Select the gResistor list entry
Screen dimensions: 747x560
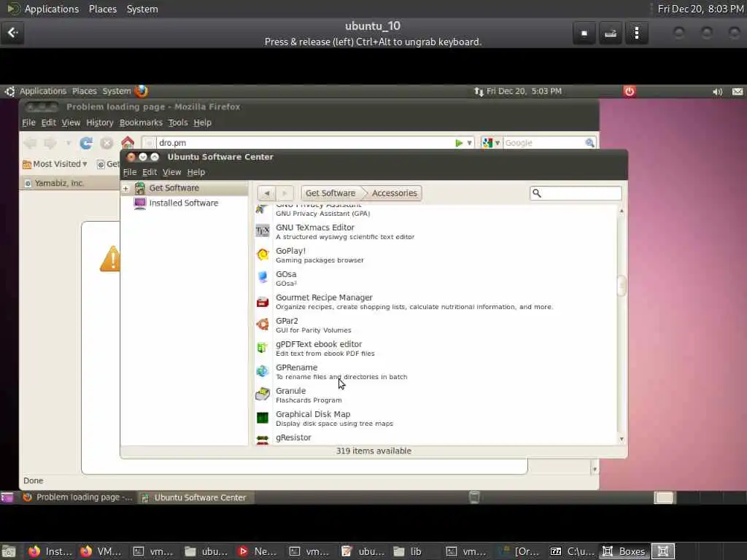click(436, 438)
